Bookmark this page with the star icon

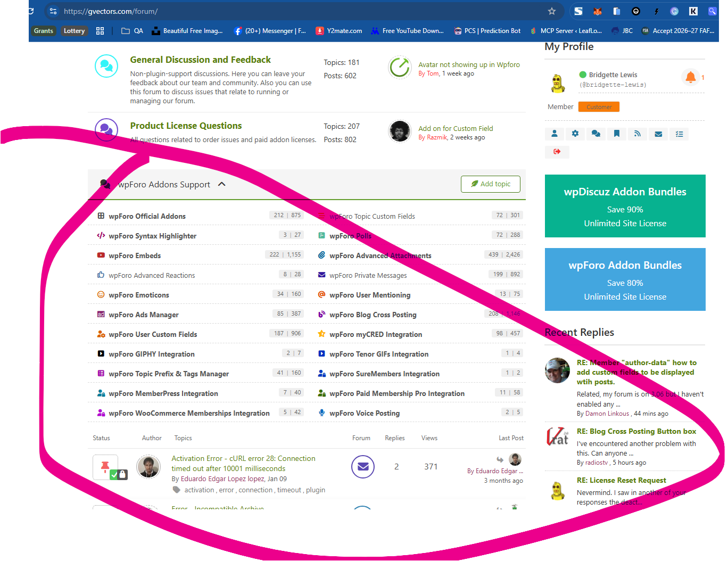(552, 11)
